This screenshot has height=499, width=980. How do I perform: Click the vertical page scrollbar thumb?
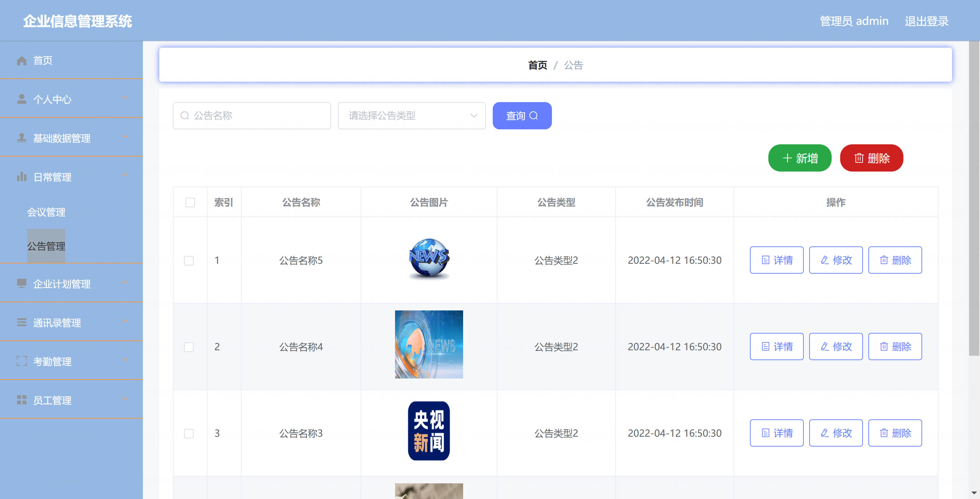click(974, 198)
